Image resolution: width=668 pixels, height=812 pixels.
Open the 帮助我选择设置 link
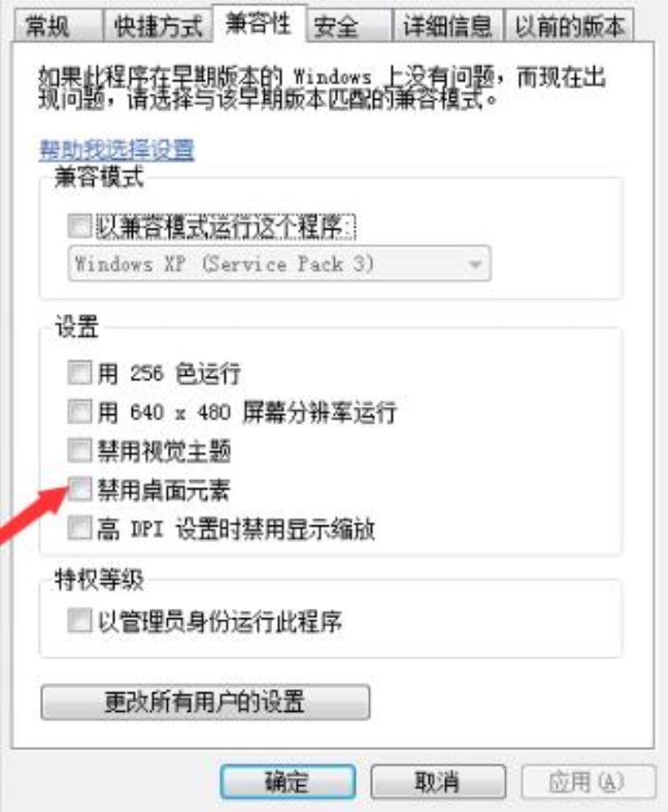[117, 150]
